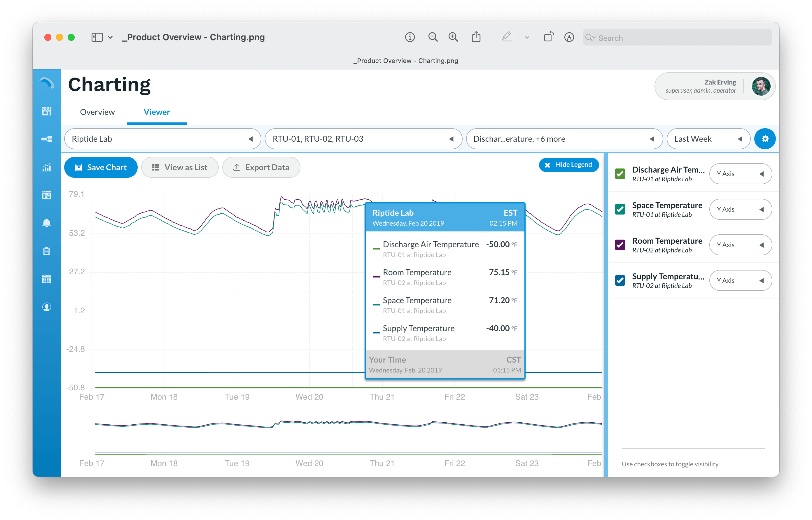Uncheck Discharge Air Temperature legend checkbox
Screen dimensions: 812x520
(x=620, y=174)
